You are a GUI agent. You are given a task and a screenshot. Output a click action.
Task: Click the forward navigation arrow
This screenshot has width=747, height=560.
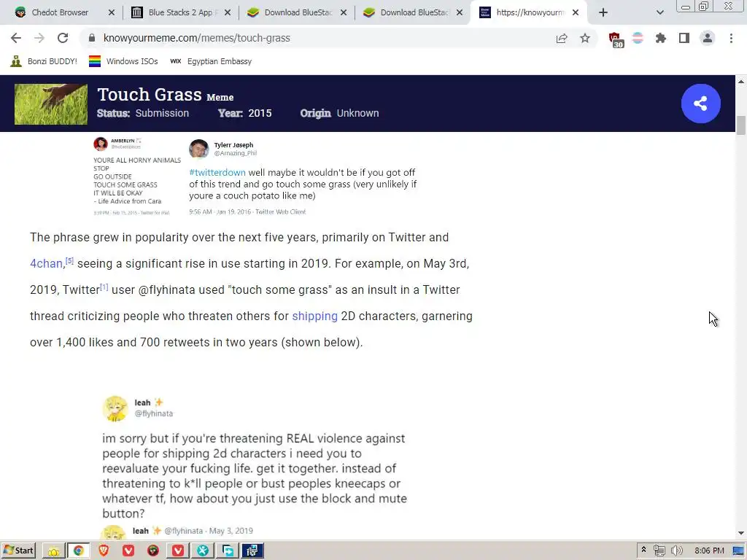[x=39, y=38]
